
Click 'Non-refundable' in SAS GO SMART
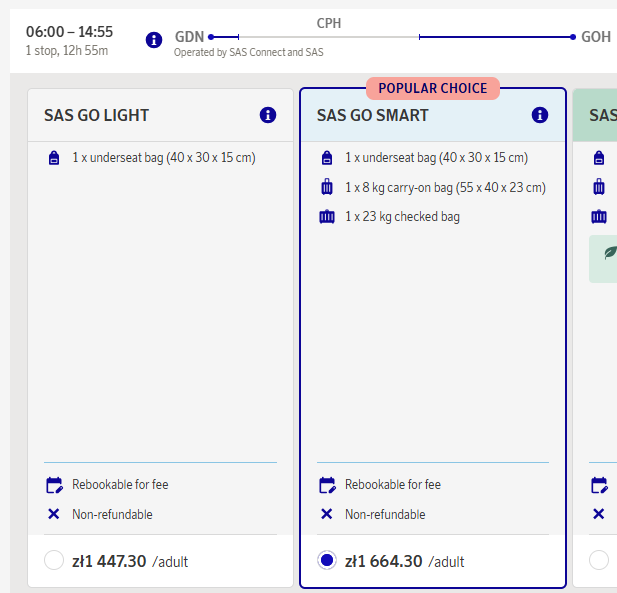(385, 514)
